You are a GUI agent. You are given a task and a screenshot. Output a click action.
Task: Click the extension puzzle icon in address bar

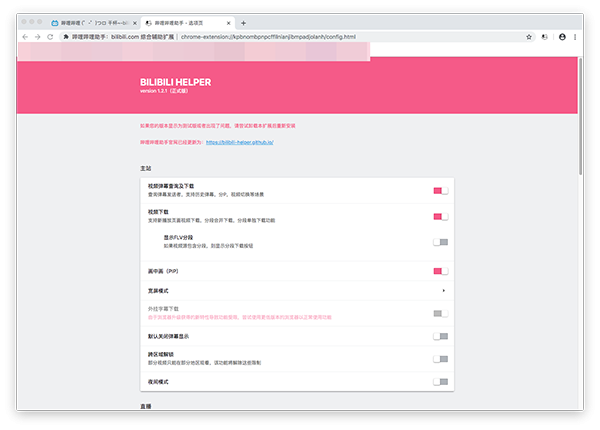66,37
